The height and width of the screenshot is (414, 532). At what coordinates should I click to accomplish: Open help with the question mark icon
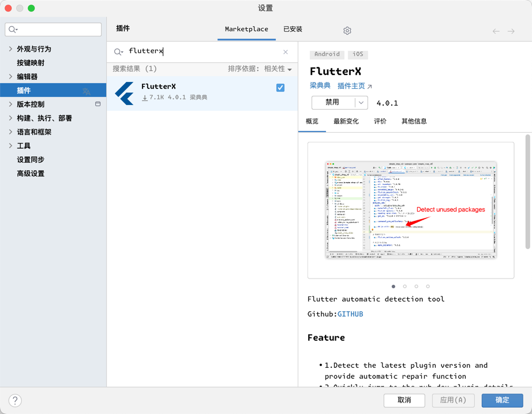(x=15, y=400)
